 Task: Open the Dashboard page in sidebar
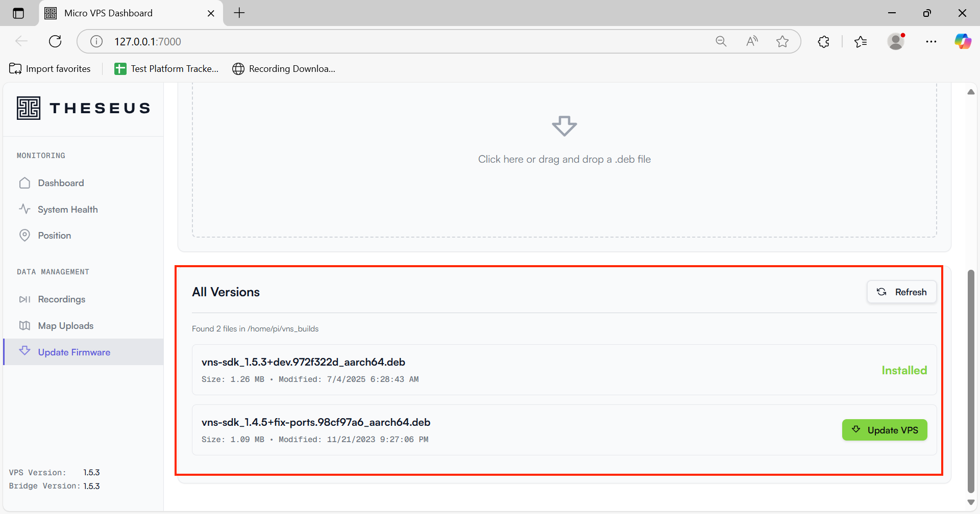(x=61, y=183)
